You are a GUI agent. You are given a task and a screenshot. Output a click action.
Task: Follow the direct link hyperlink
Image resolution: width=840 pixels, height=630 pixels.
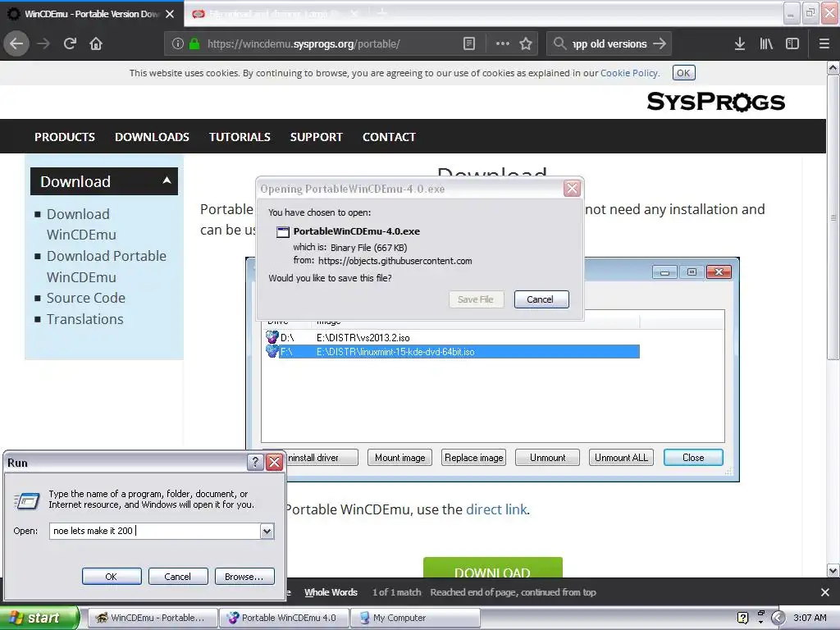(x=496, y=509)
